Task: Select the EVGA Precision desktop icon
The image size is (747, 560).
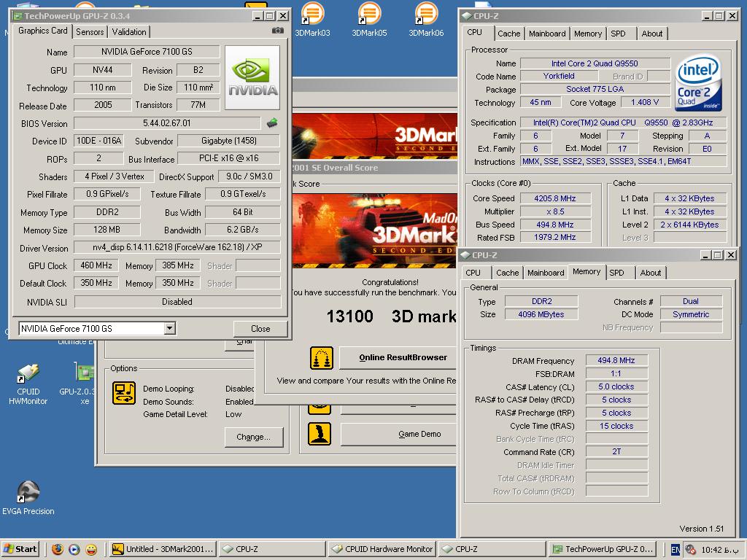Action: click(x=28, y=498)
